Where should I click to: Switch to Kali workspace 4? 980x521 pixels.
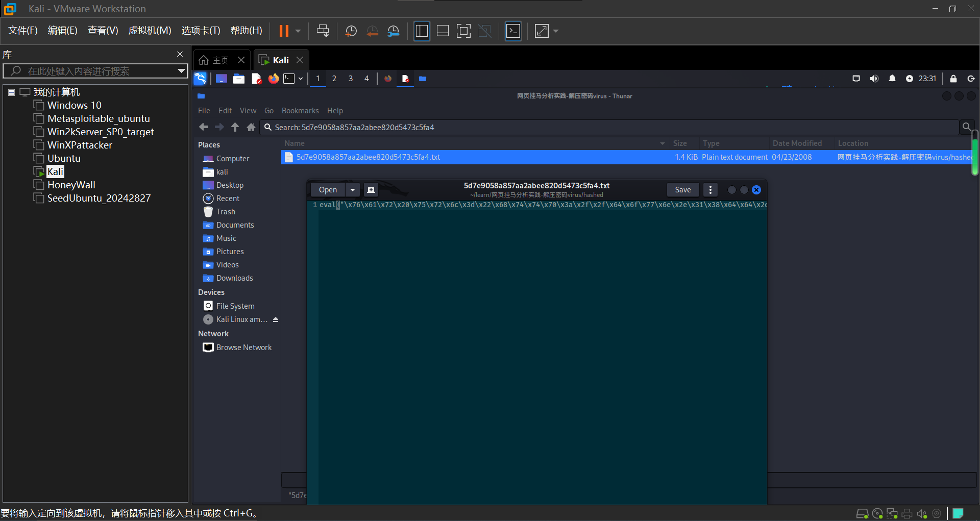click(366, 79)
